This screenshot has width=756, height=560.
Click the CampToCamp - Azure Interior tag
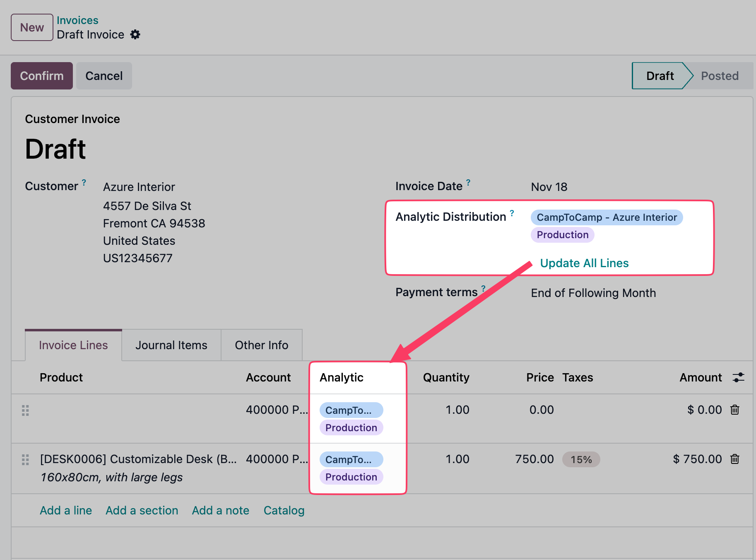coord(606,217)
